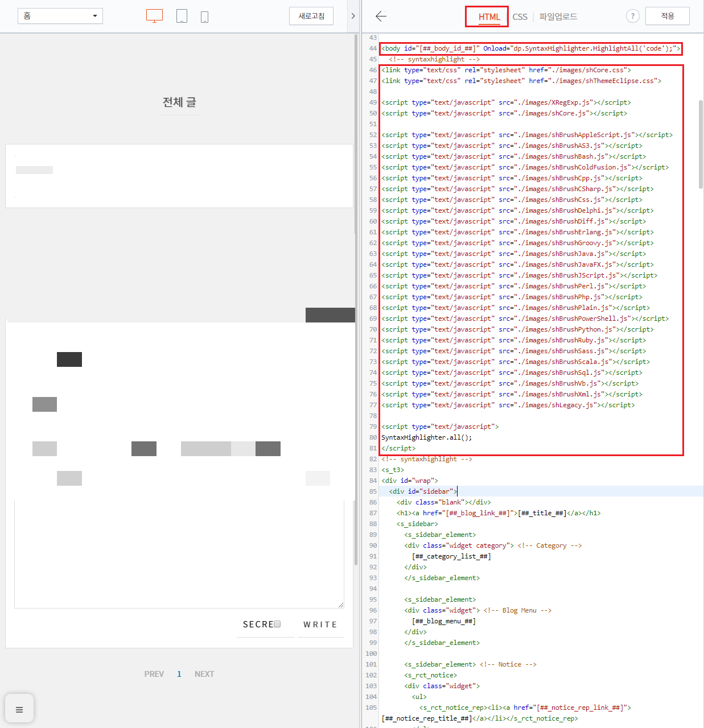Select the desktop preview icon
Viewport: 704px width, 728px height.
click(x=154, y=16)
